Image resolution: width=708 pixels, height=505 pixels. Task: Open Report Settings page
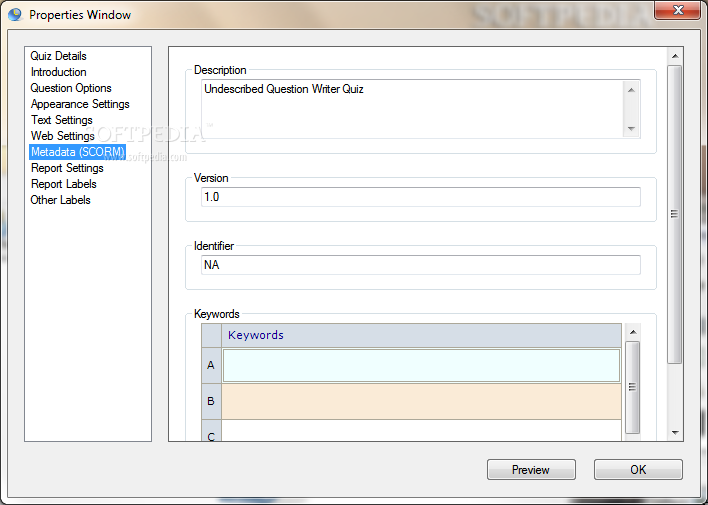click(x=67, y=168)
